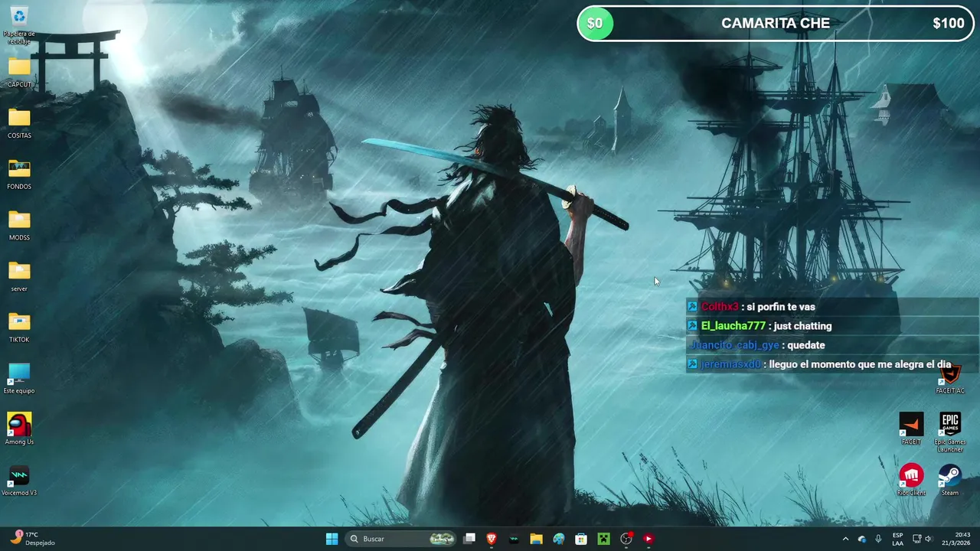This screenshot has height=551, width=980.
Task: Click the jeremiasxd0 chat message
Action: point(832,364)
